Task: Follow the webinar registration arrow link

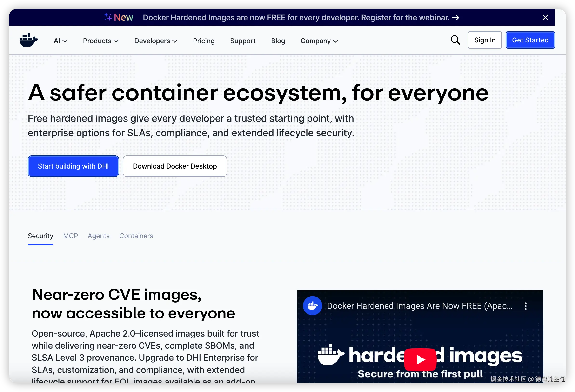Action: (x=455, y=18)
